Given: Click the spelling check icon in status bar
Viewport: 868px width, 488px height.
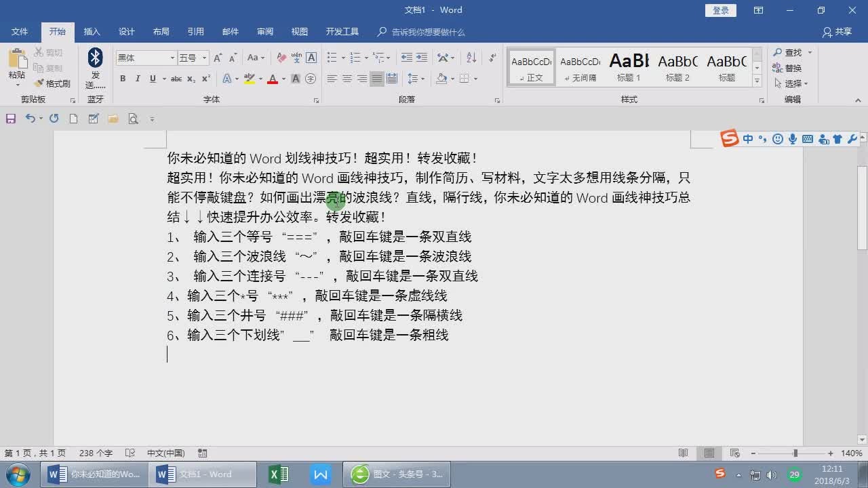Looking at the screenshot, I should 131,453.
